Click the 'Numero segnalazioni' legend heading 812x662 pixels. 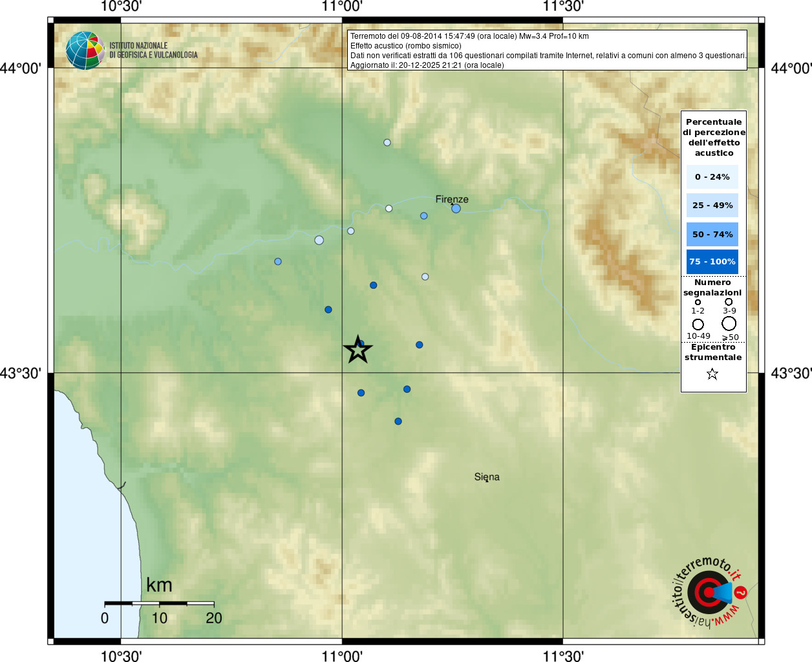click(712, 288)
